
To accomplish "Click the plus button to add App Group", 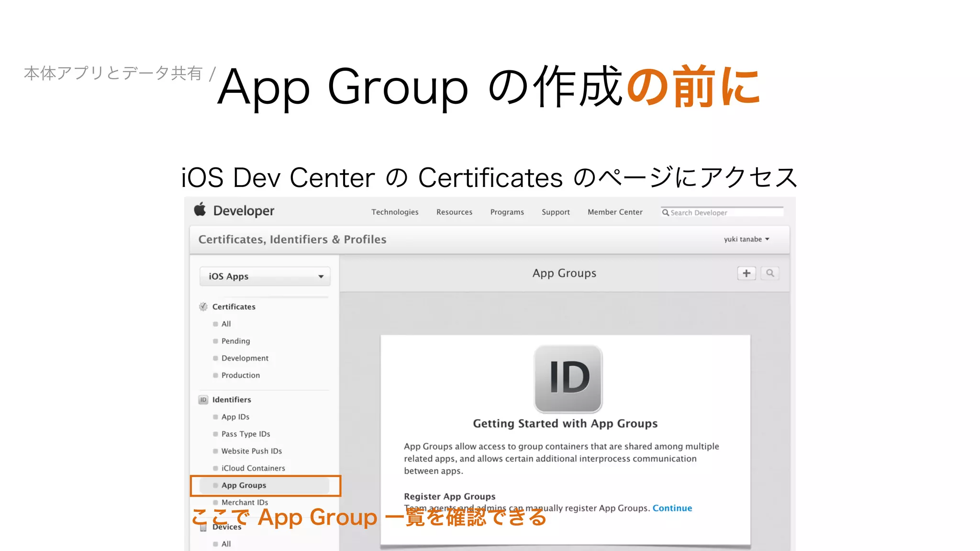I will pos(746,273).
